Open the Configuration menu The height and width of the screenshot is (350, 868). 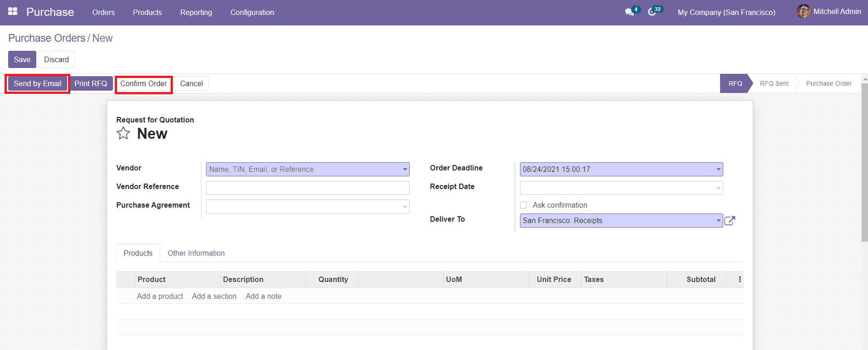pyautogui.click(x=252, y=12)
